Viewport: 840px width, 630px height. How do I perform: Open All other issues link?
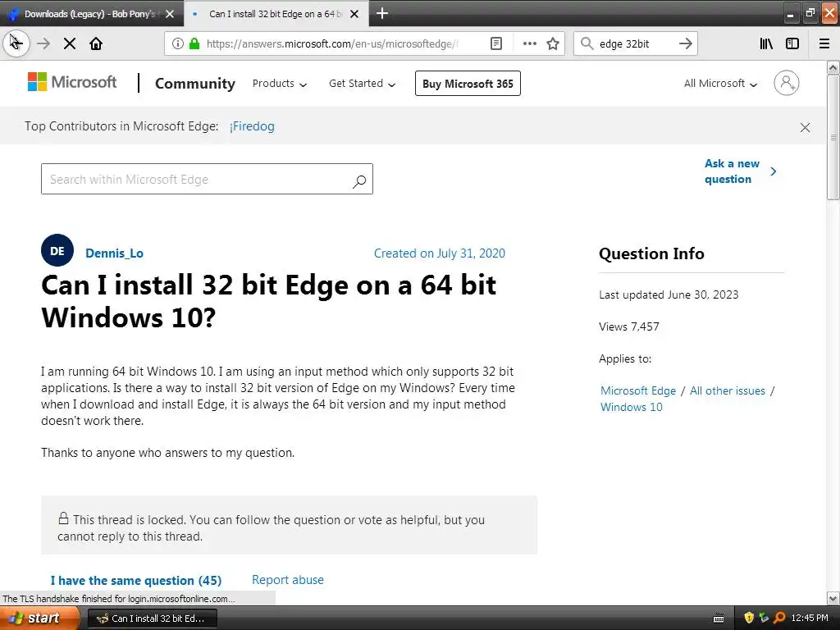[727, 391]
